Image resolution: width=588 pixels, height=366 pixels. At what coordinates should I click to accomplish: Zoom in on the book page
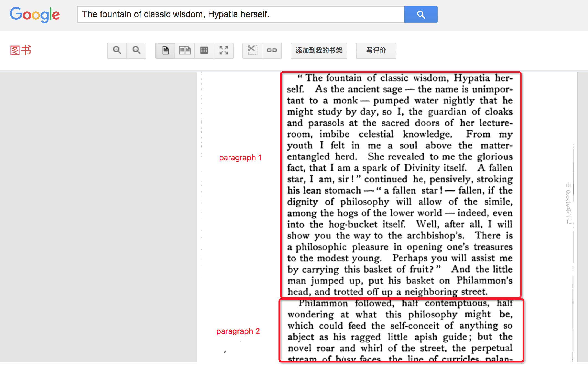pos(117,50)
